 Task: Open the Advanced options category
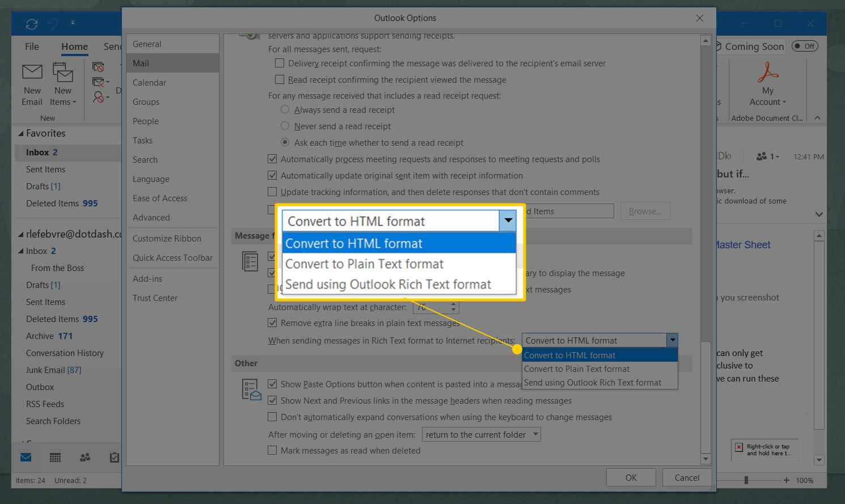pyautogui.click(x=172, y=217)
